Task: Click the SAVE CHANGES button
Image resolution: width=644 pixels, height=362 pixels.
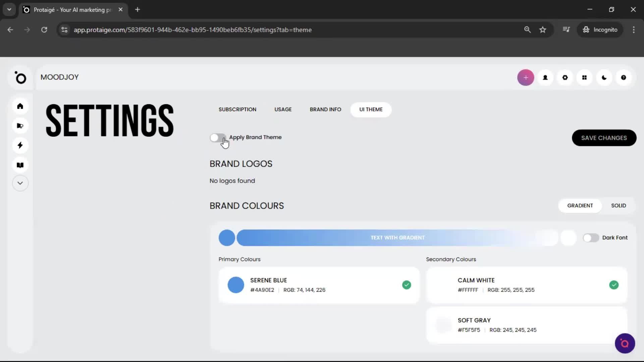Action: coord(604,138)
